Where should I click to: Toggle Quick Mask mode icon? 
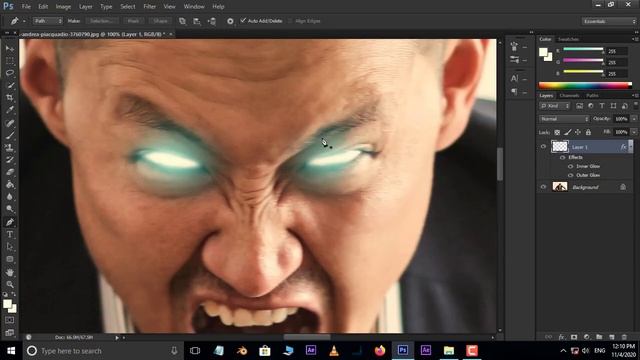(10, 320)
